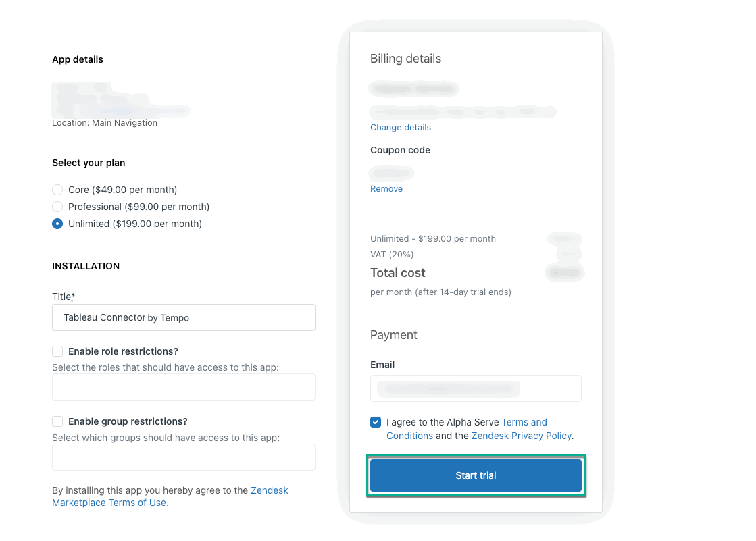This screenshot has height=541, width=756.
Task: View the Zendesk Privacy Policy
Action: tap(522, 436)
